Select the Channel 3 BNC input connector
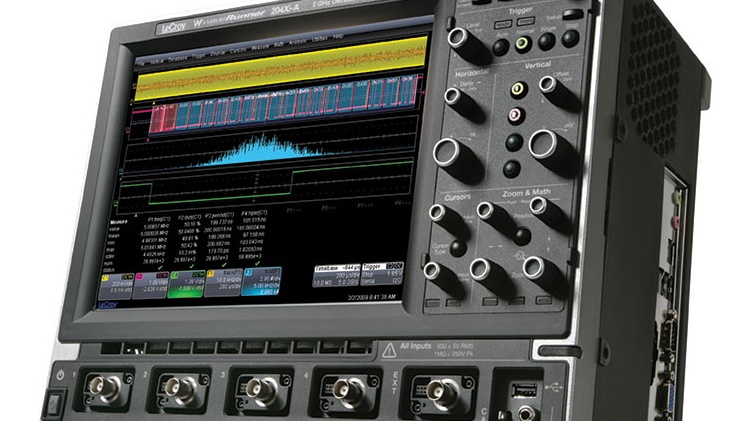This screenshot has height=421, width=749. pyautogui.click(x=261, y=388)
